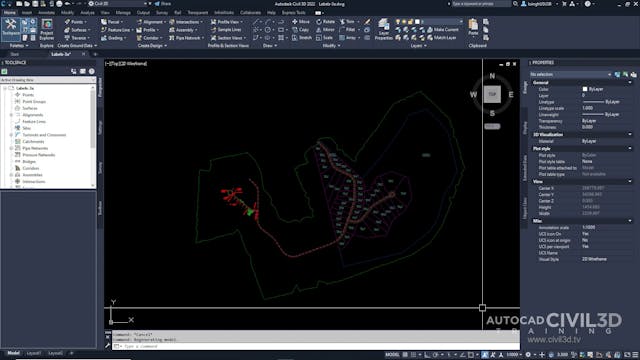The image size is (640, 360).
Task: Switch to the Layout1 tab
Action: [33, 353]
